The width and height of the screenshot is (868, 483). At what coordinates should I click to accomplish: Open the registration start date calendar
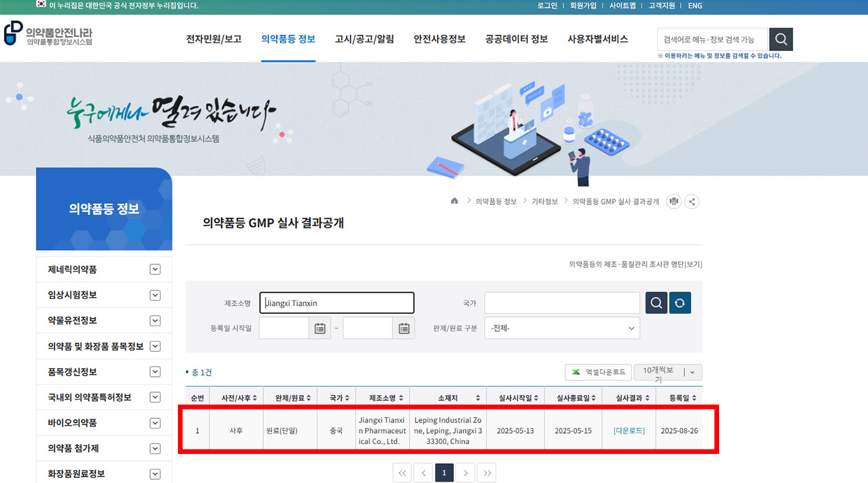319,329
